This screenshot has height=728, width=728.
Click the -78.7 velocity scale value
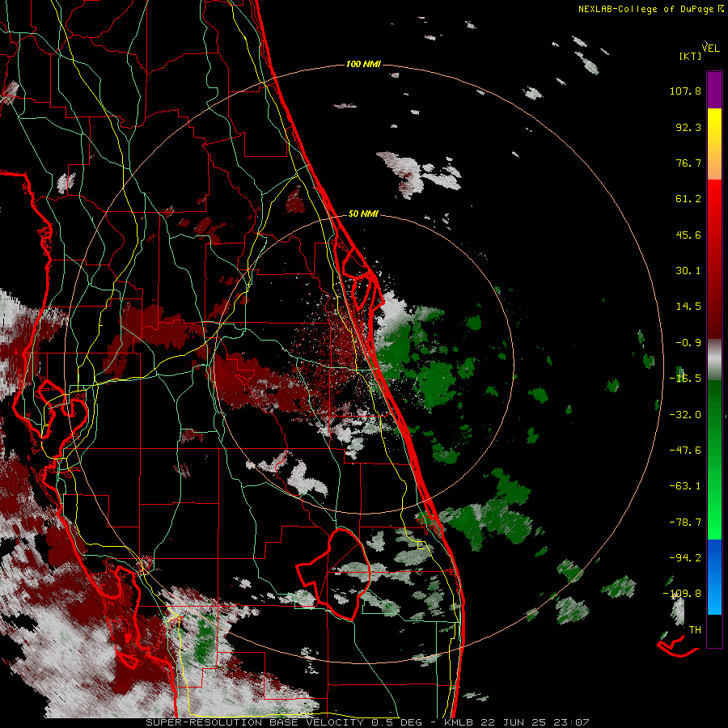point(685,523)
